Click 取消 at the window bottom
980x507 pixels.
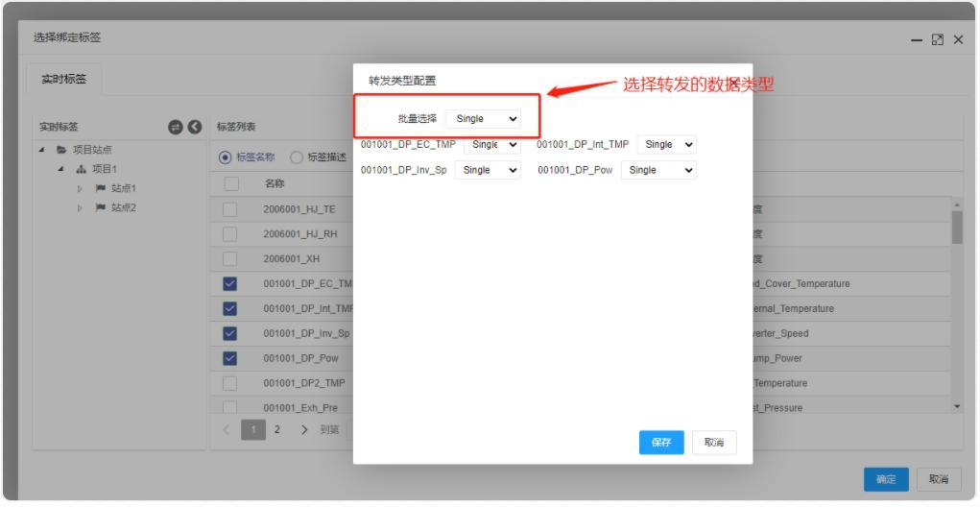pyautogui.click(x=938, y=479)
